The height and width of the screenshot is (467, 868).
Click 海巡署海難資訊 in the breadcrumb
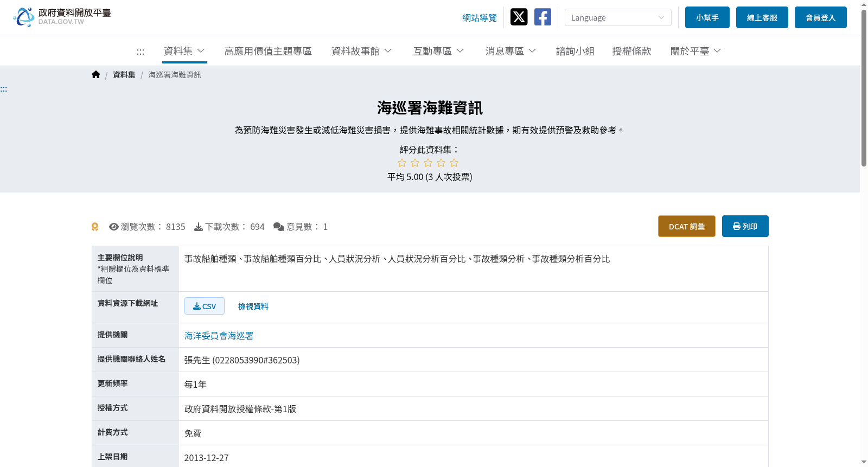coord(175,75)
